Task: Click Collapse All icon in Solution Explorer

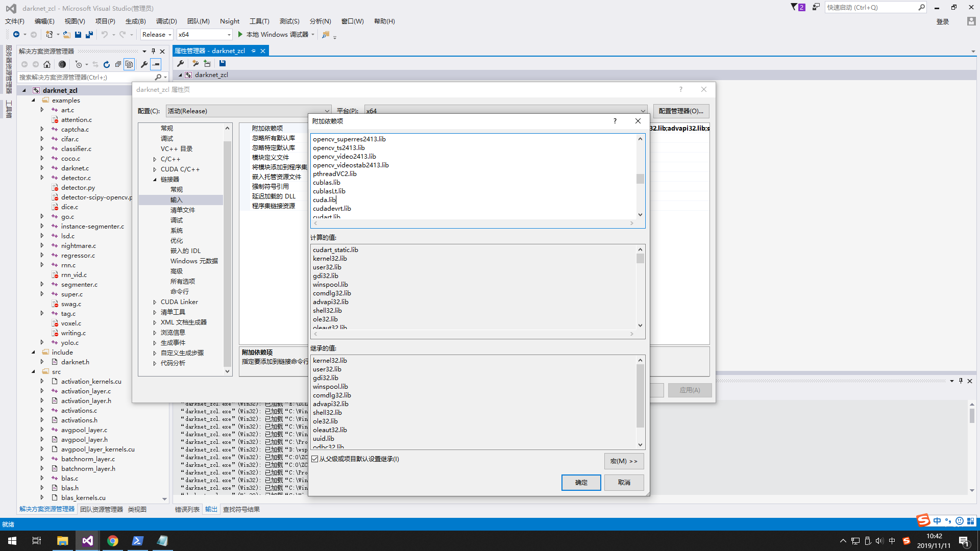Action: pyautogui.click(x=118, y=64)
